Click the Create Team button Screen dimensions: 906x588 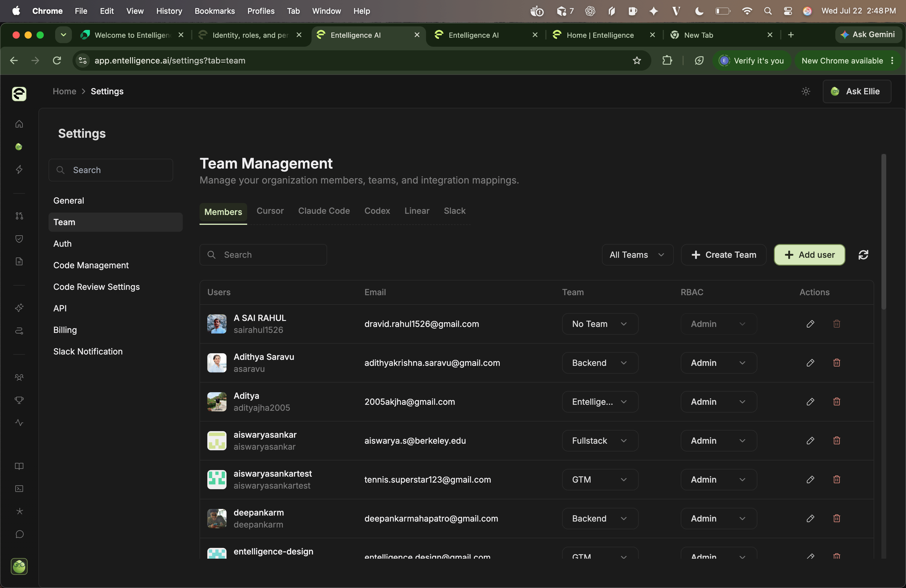tap(723, 255)
